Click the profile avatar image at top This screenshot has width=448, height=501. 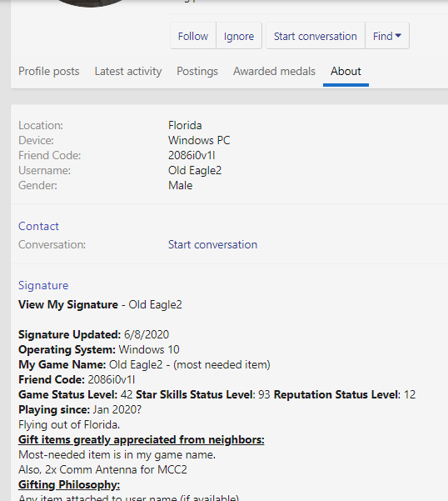[92, 3]
